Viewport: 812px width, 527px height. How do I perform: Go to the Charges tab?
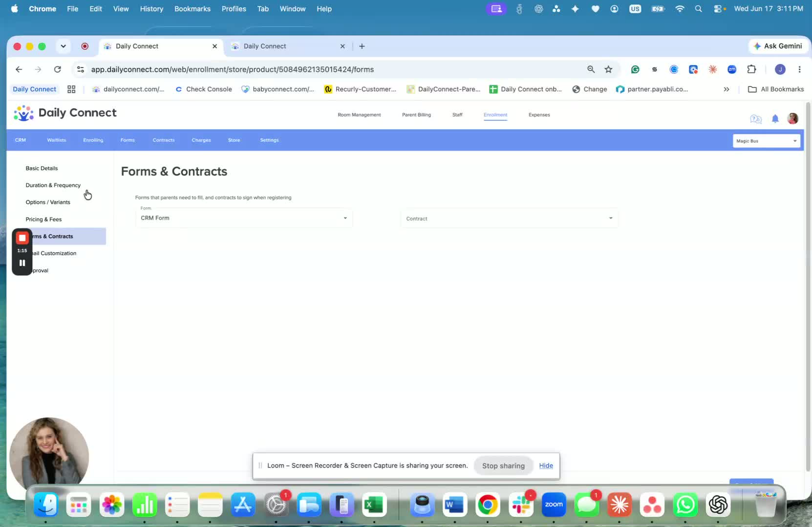pyautogui.click(x=201, y=140)
